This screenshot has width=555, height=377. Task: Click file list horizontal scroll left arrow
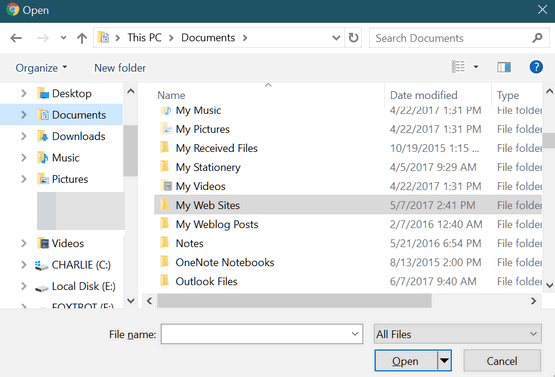click(149, 301)
